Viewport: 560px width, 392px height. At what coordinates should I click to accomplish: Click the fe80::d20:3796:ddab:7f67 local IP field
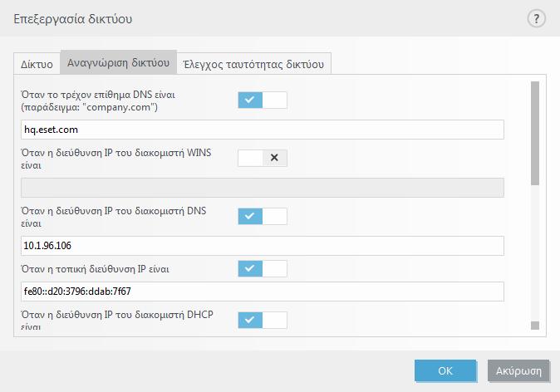point(263,292)
